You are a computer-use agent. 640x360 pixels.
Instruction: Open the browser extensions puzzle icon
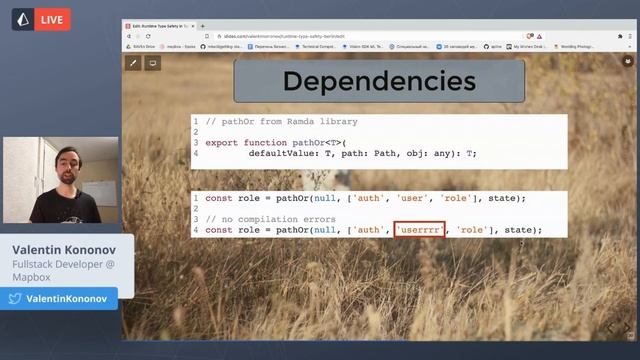620,36
